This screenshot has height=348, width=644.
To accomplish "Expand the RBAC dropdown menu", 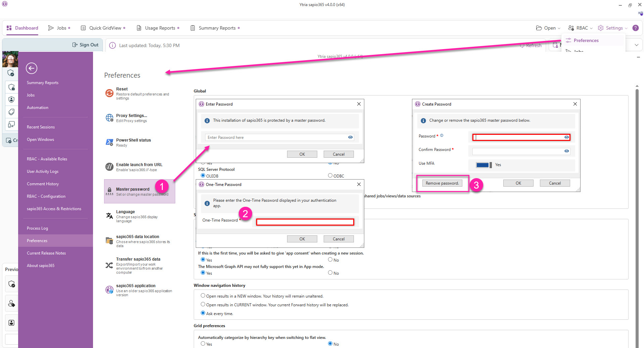I will coord(580,28).
